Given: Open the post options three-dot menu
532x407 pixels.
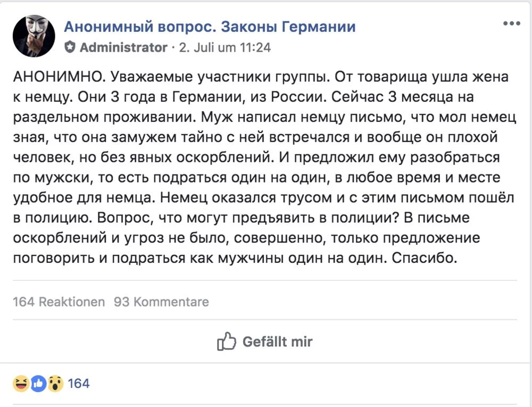Looking at the screenshot, I should 511,23.
